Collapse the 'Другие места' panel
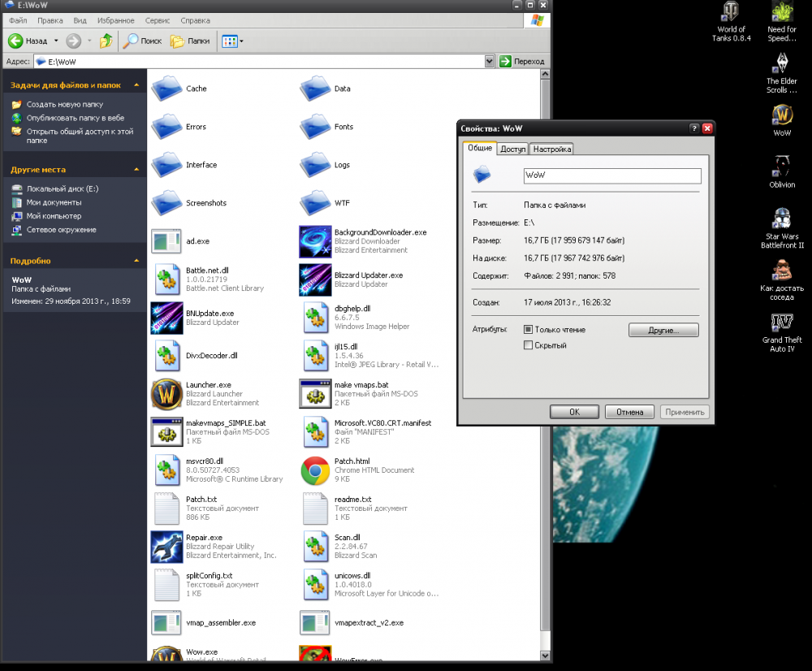 136,170
